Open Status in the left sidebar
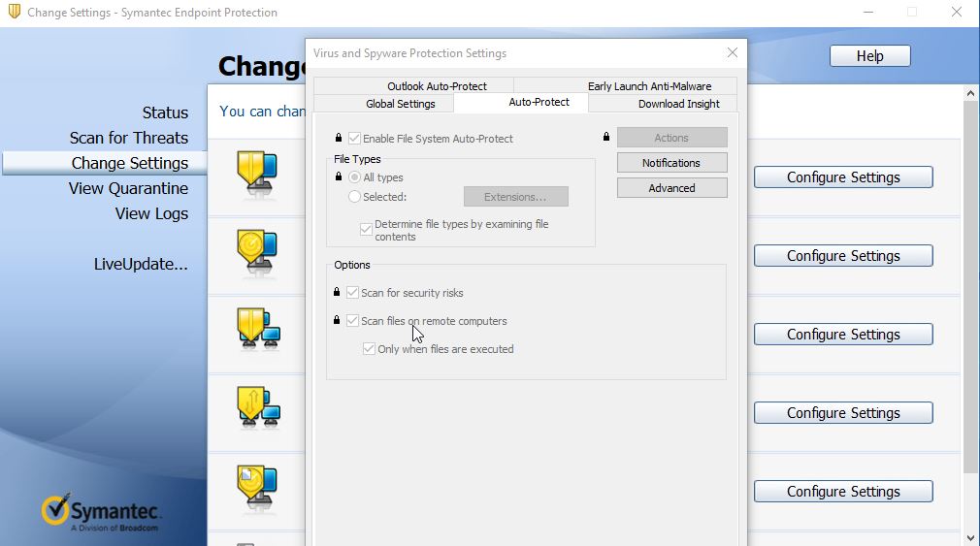 pyautogui.click(x=165, y=112)
